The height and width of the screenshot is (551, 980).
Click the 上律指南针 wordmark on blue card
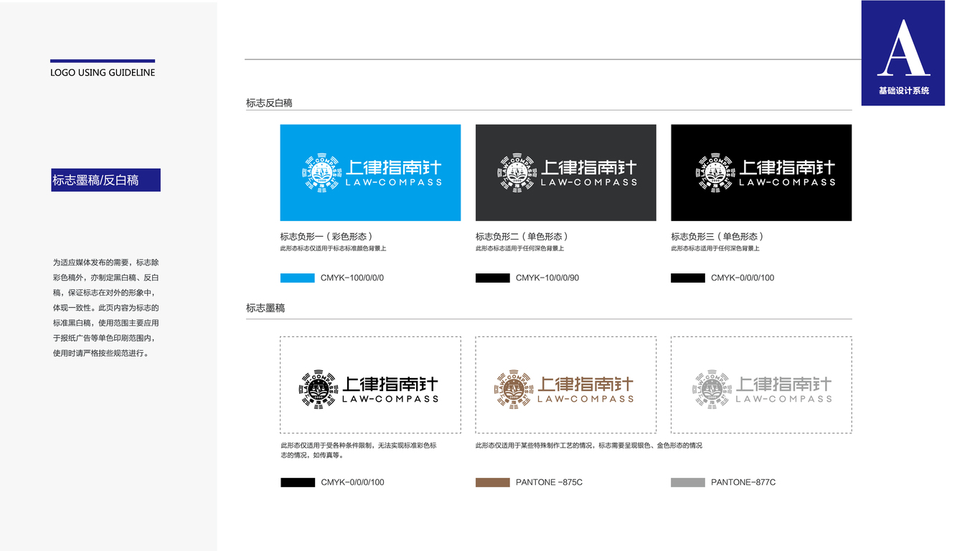(394, 167)
